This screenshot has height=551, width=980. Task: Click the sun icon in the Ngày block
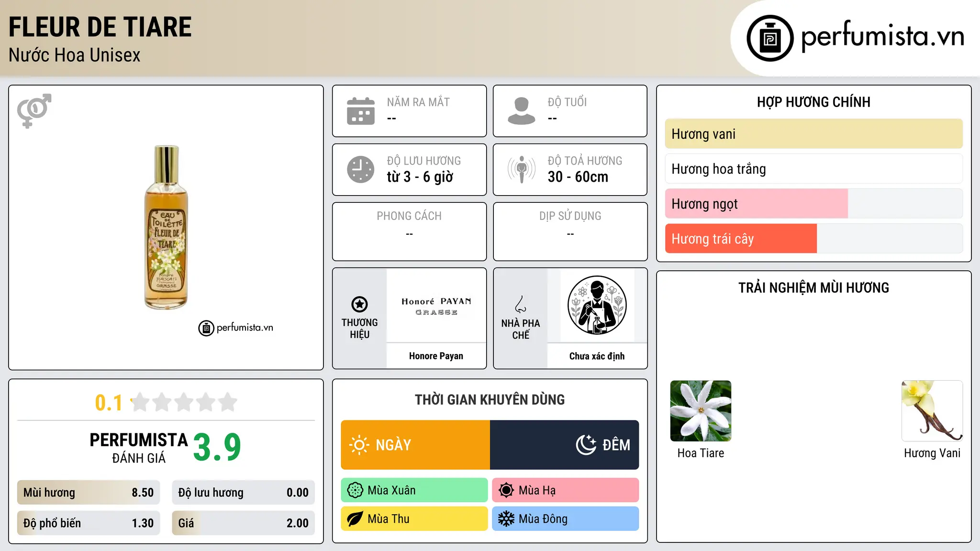(x=359, y=445)
